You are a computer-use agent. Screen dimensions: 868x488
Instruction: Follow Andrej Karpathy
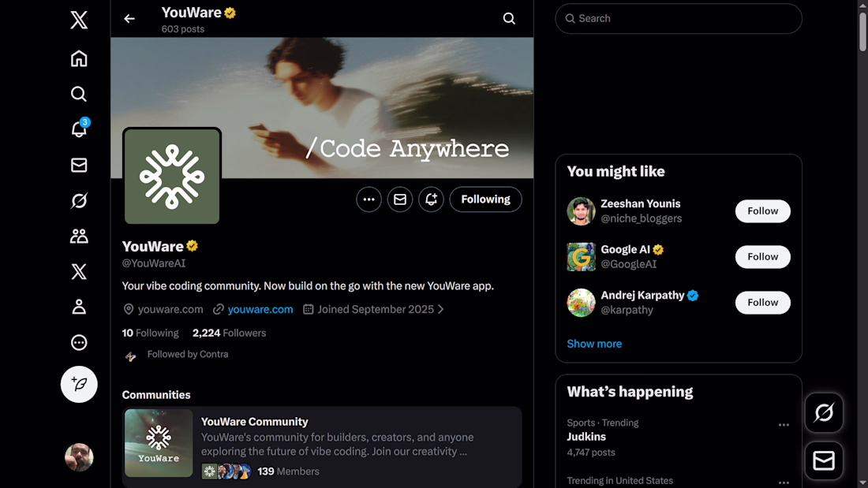(762, 303)
